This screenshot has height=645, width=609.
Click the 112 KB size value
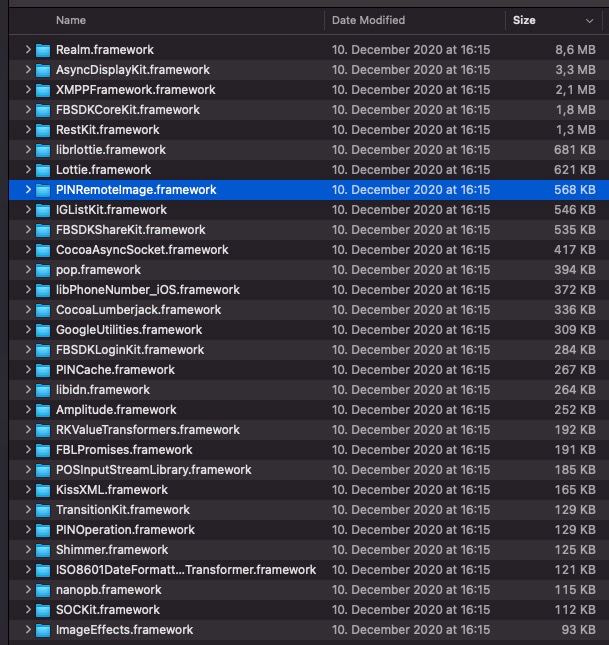(x=575, y=610)
